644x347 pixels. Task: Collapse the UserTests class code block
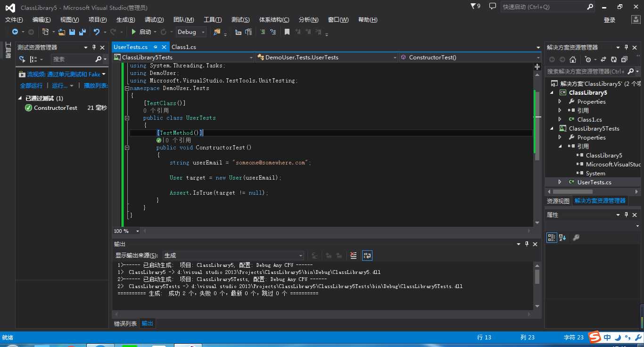(127, 118)
